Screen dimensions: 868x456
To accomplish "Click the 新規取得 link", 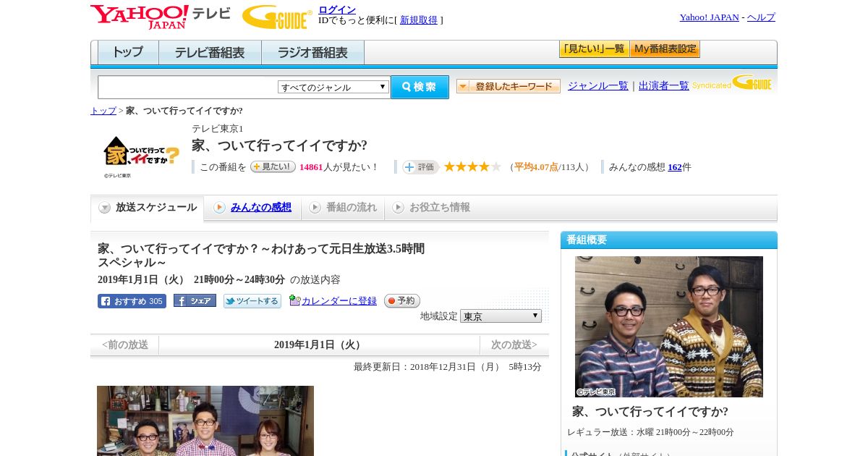I will [x=419, y=20].
